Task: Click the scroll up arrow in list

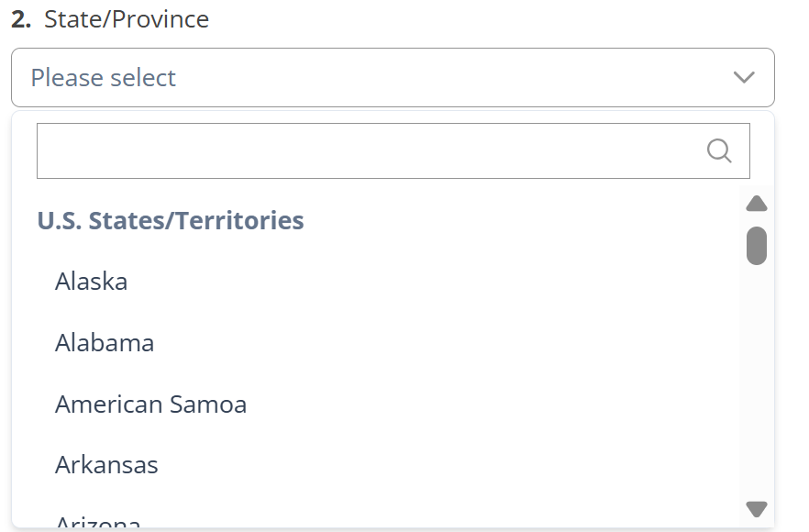Action: point(757,204)
